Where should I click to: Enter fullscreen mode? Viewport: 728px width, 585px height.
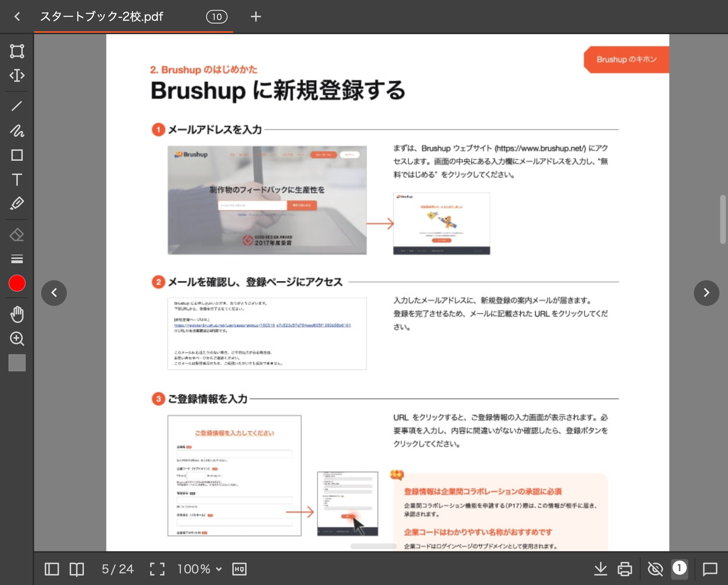click(157, 569)
